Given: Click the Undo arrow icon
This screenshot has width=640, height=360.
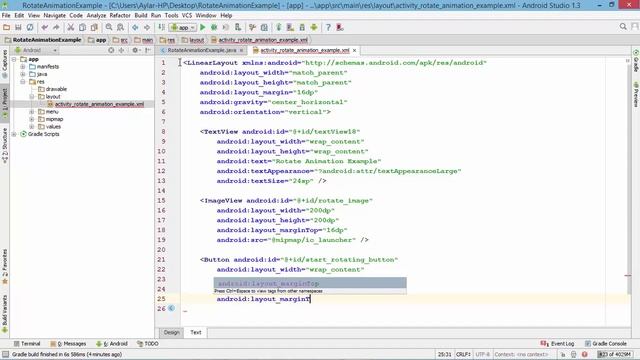Looking at the screenshot, I should coord(44,27).
